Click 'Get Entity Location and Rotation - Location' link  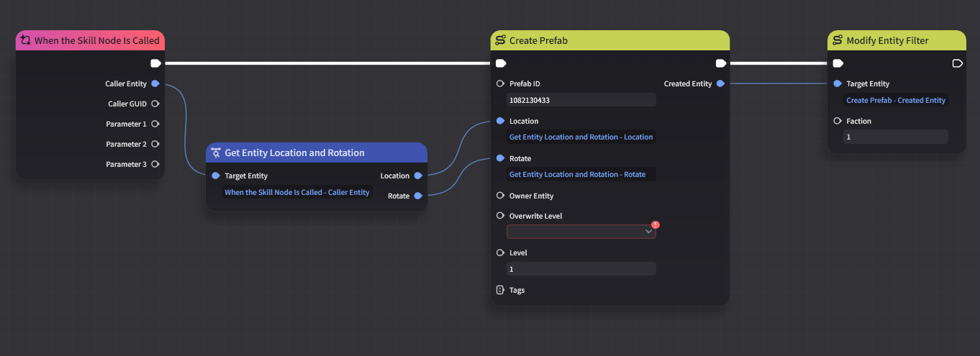point(581,137)
